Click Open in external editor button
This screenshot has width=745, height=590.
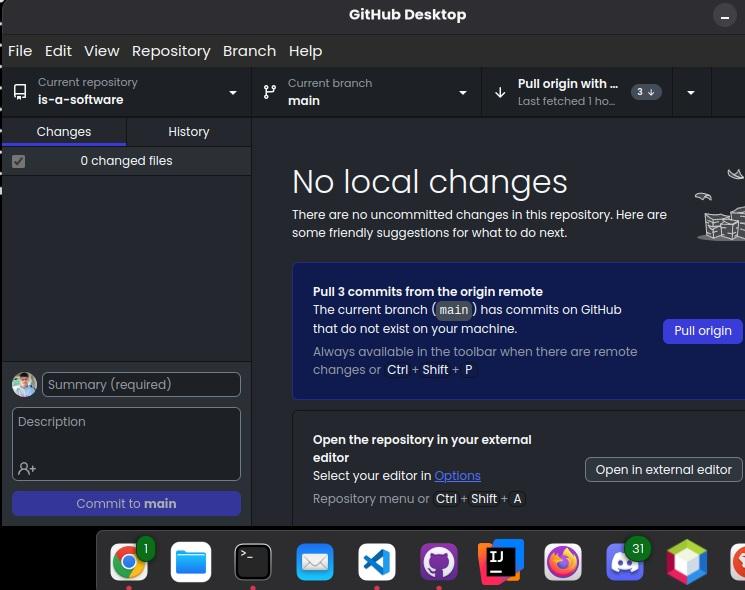663,469
